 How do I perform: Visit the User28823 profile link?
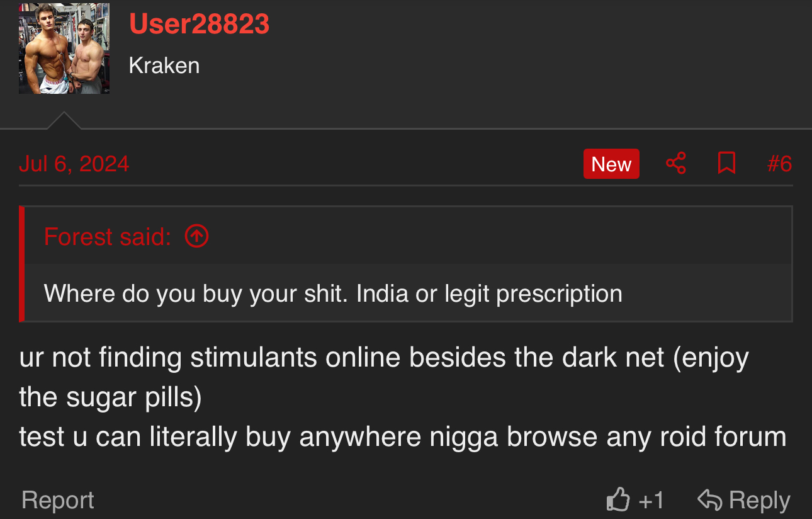[199, 24]
